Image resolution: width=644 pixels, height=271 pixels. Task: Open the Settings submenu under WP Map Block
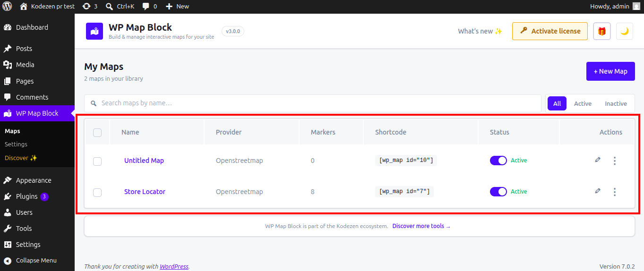16,144
